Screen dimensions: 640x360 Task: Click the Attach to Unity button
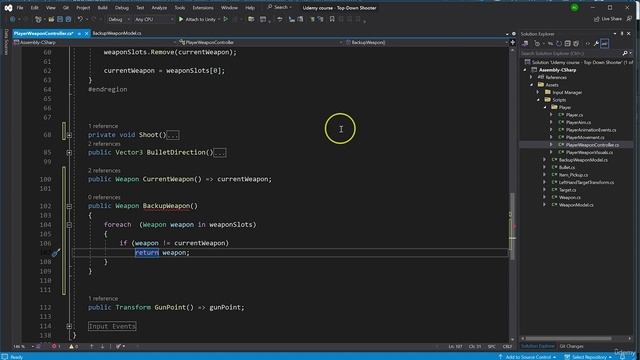pos(197,19)
